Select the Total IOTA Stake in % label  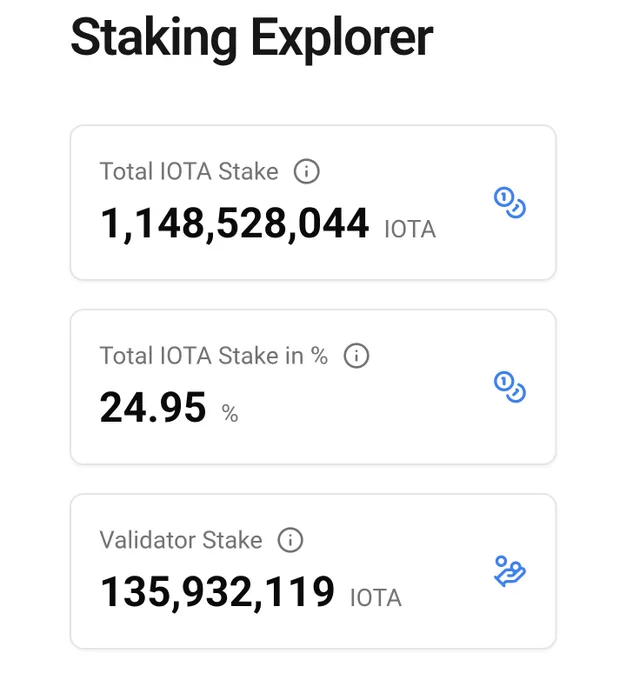(x=213, y=356)
